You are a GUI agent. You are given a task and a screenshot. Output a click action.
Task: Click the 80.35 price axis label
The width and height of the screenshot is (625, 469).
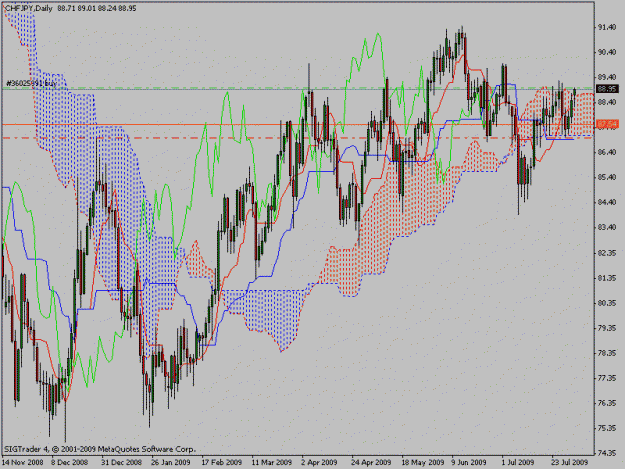(x=607, y=303)
